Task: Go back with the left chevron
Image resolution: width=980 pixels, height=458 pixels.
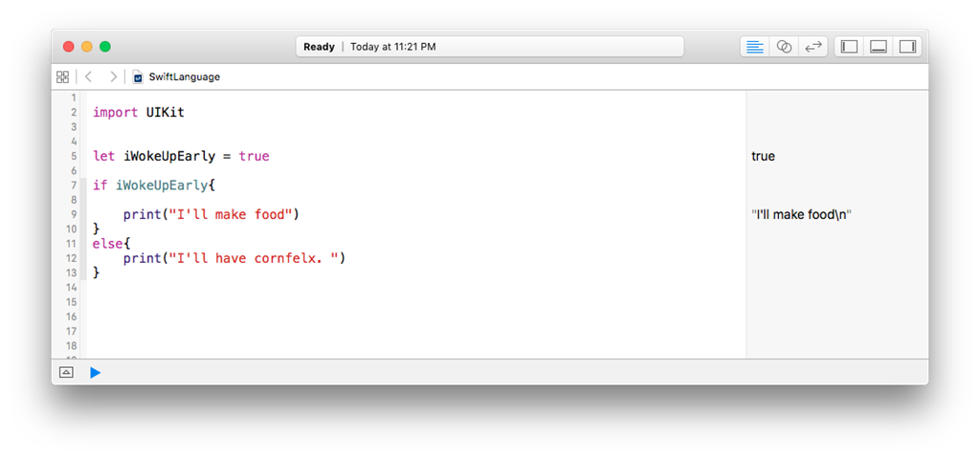Action: pyautogui.click(x=88, y=76)
